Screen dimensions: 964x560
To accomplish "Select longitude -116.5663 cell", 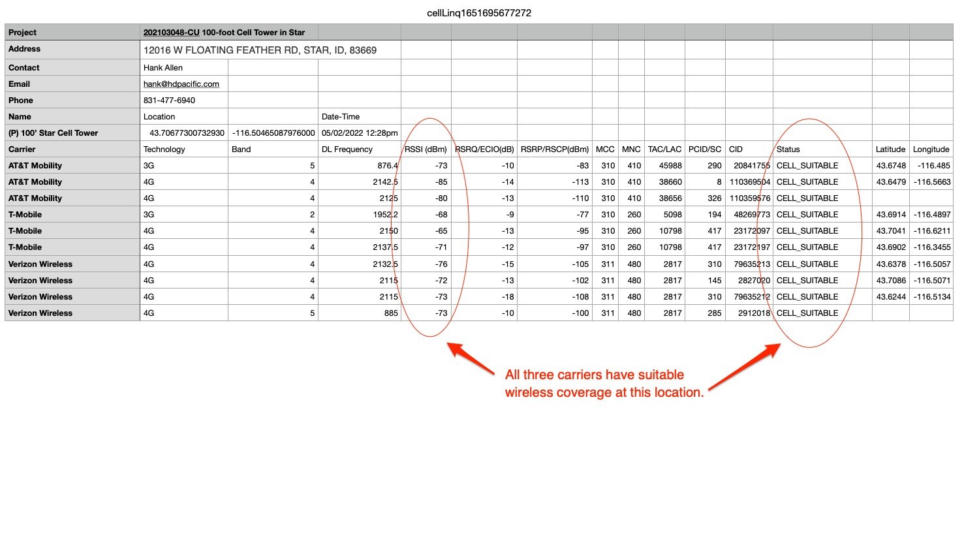I will pyautogui.click(x=931, y=181).
